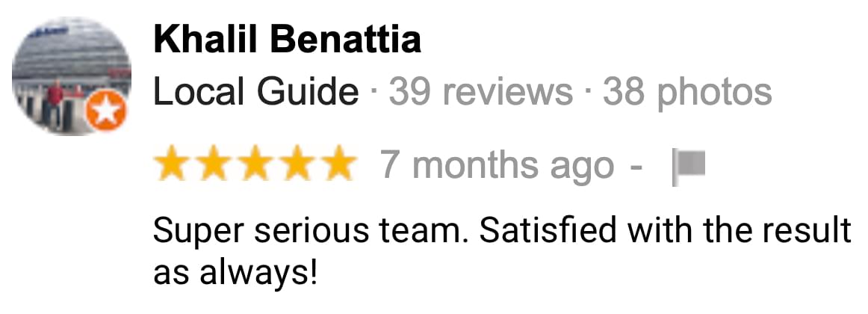
Task: Click the review text line 'Super serious team'
Action: click(x=501, y=231)
